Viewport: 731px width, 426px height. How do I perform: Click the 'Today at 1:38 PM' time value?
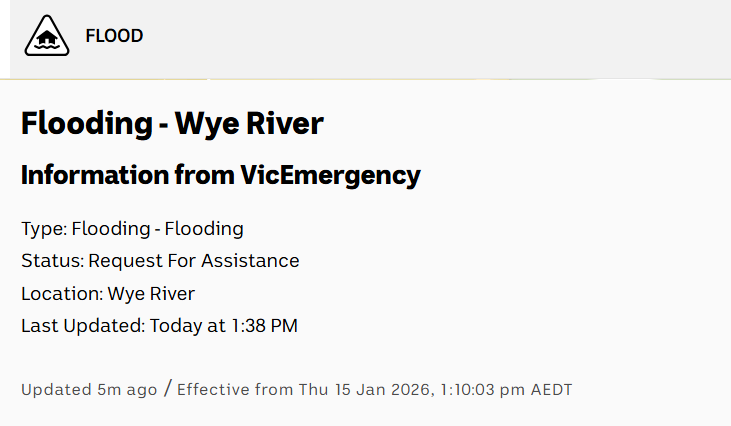(x=224, y=325)
